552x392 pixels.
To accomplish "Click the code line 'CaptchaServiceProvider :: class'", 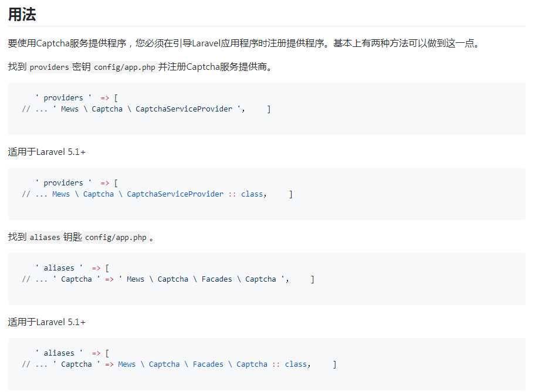I will (x=197, y=194).
